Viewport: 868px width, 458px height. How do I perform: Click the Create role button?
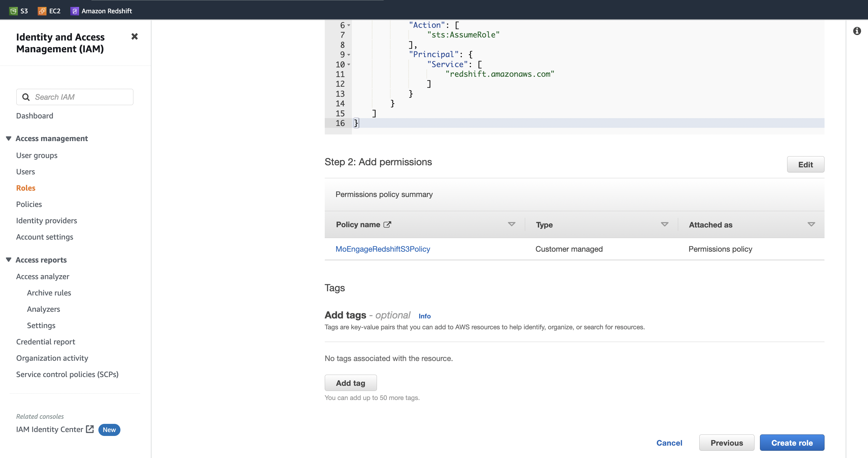[x=792, y=443]
